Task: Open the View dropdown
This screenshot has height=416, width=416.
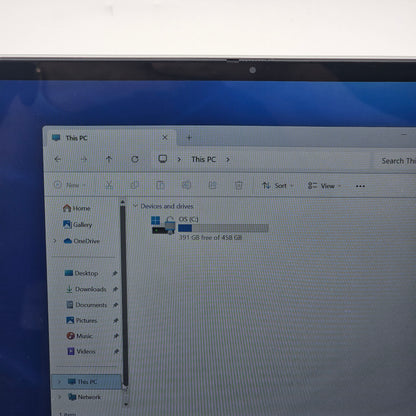Action: (x=324, y=186)
